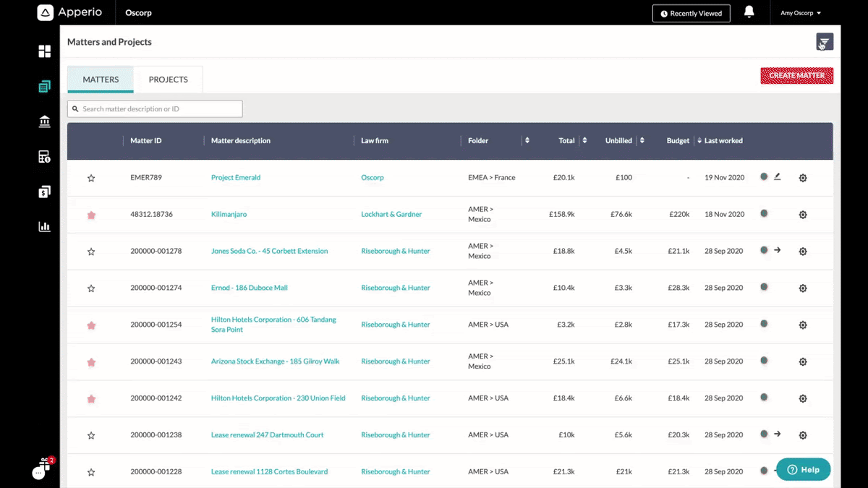Click the Budget column header
The height and width of the screenshot is (488, 868).
click(x=678, y=140)
